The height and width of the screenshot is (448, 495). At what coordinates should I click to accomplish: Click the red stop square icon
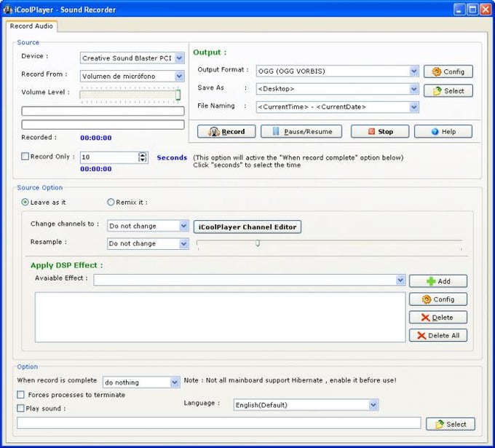click(x=371, y=131)
